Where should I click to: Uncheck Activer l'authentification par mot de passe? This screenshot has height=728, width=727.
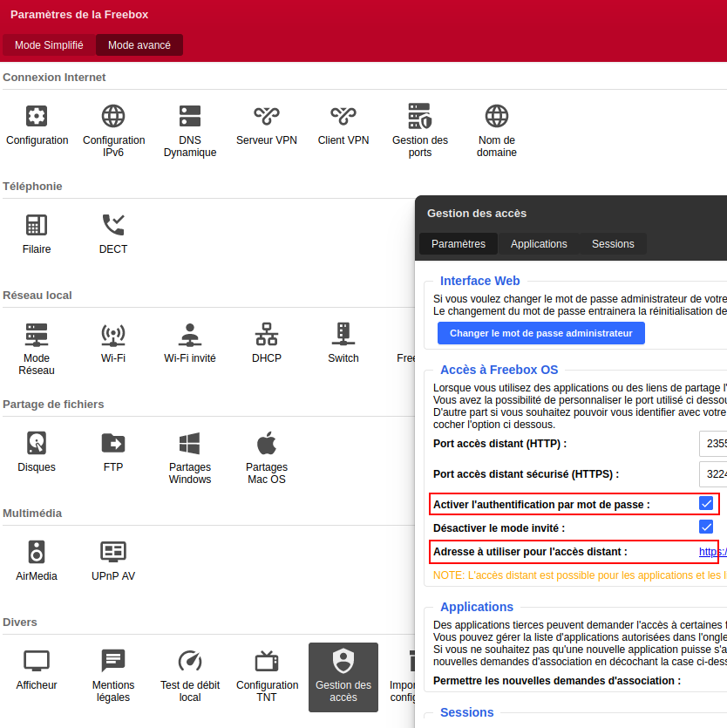tap(706, 504)
